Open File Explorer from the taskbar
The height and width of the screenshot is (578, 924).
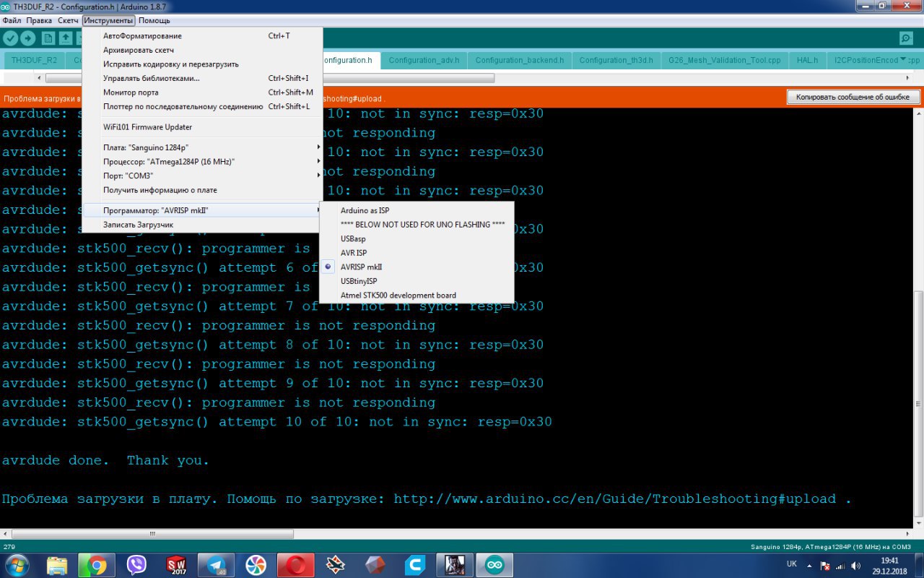point(57,565)
